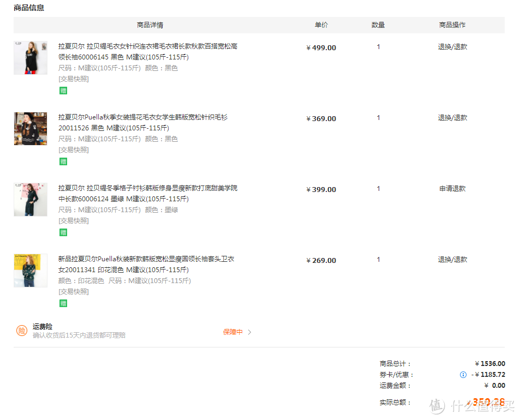
Task: Click 退换/退款 for the ¥269.00 item
Action: pyautogui.click(x=452, y=260)
